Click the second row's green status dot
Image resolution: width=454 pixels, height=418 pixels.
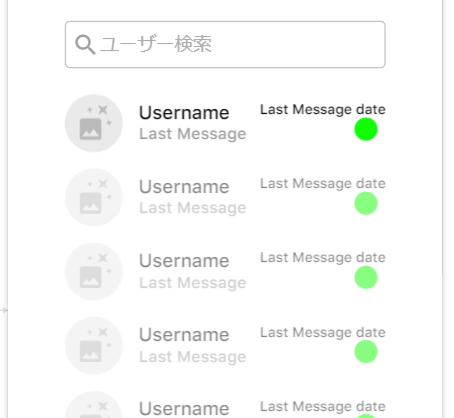(366, 203)
